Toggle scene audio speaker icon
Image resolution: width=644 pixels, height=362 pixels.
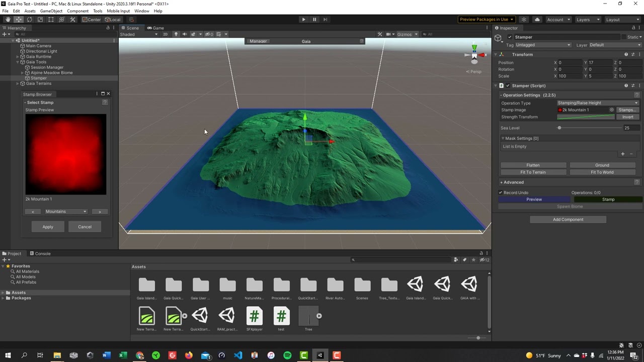184,34
